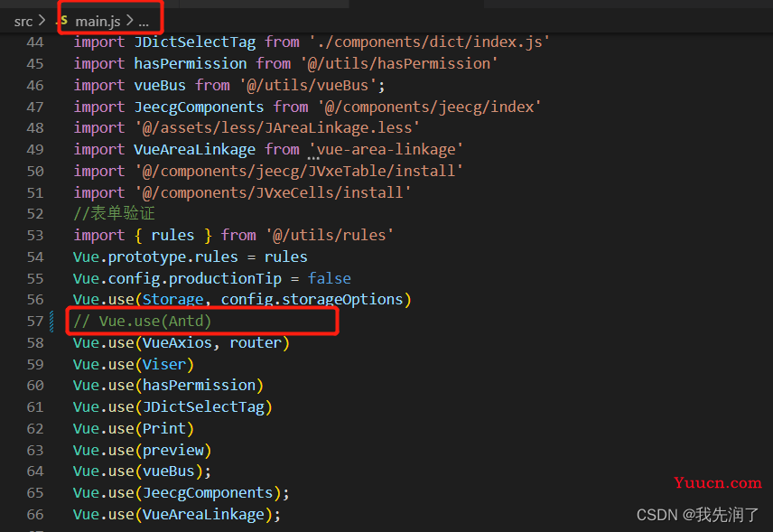Click Viser in Vue.use on line 59
Screen dimensions: 773x532
point(164,364)
